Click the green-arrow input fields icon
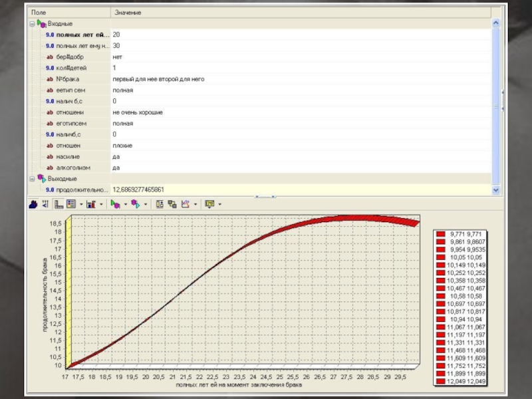 pyautogui.click(x=115, y=204)
